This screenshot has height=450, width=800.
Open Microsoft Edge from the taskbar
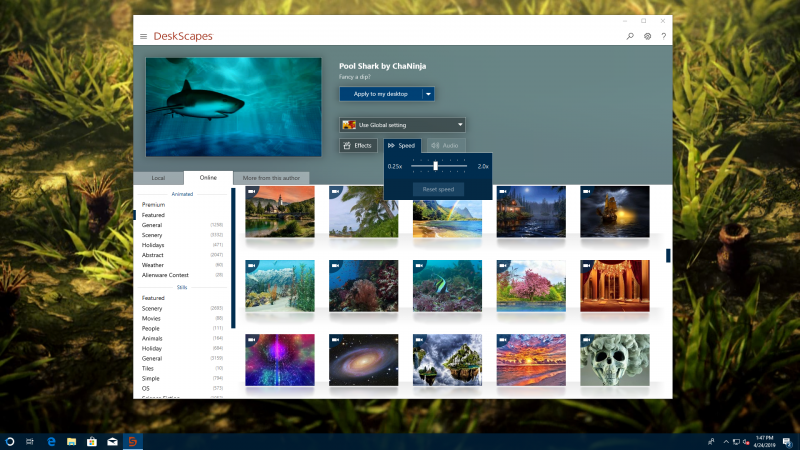(x=52, y=441)
